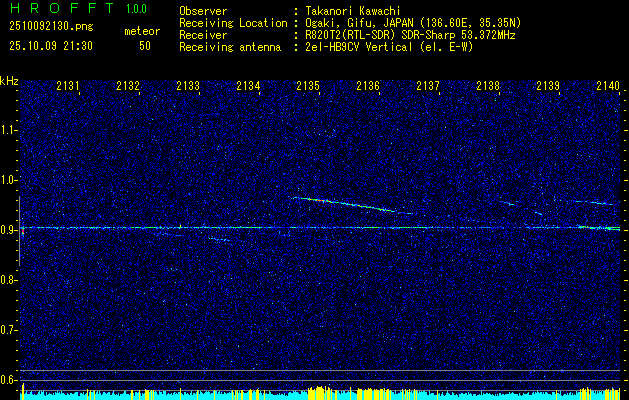Click the 2139 time axis marker
The width and height of the screenshot is (629, 400).
(x=548, y=85)
